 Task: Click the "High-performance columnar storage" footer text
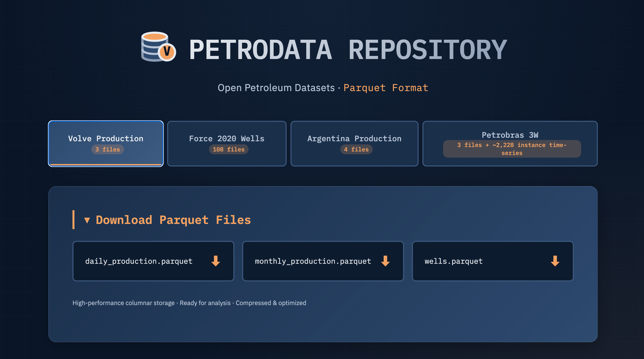point(123,303)
